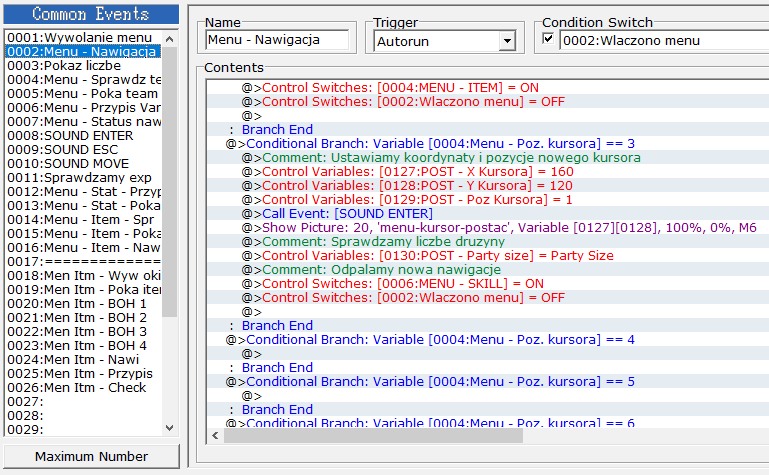
Task: Select '0001:Wywolanie menu' event
Action: point(82,37)
